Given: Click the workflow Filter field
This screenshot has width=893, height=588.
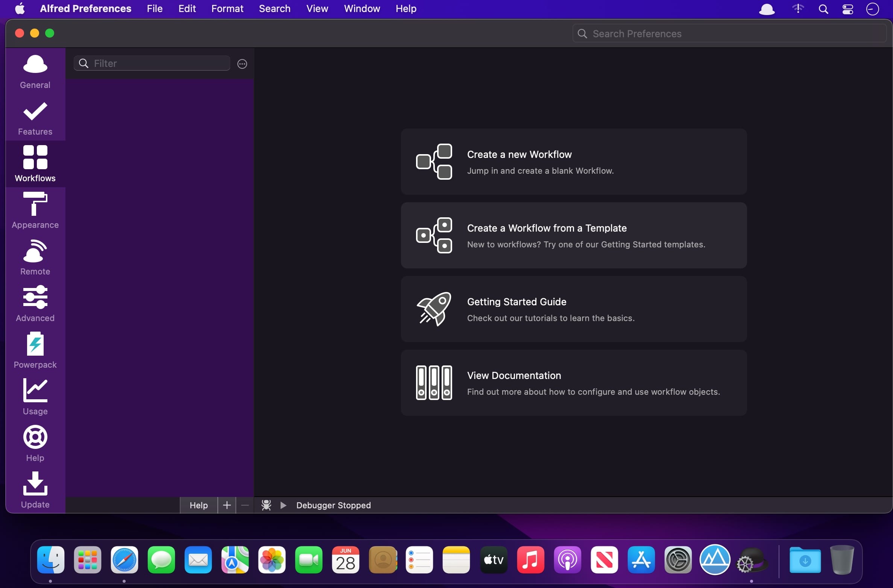Looking at the screenshot, I should (x=158, y=64).
